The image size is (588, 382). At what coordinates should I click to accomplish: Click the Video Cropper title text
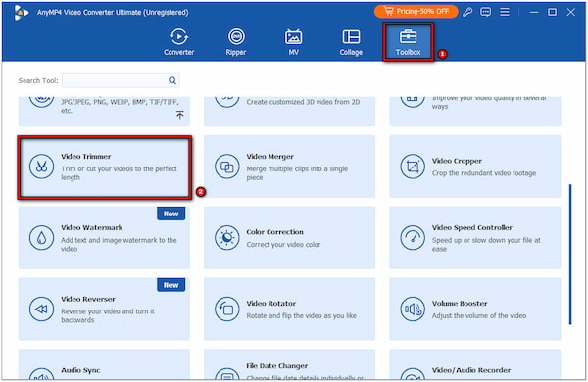(x=457, y=161)
